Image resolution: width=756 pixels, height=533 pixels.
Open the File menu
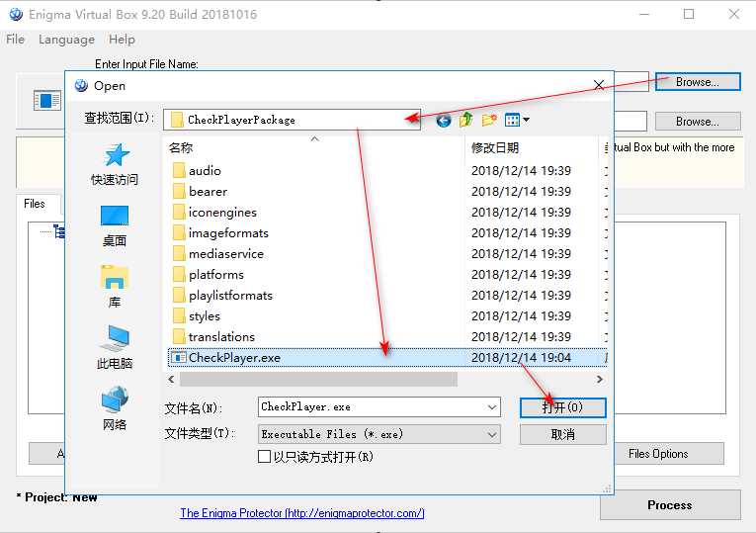[x=16, y=40]
